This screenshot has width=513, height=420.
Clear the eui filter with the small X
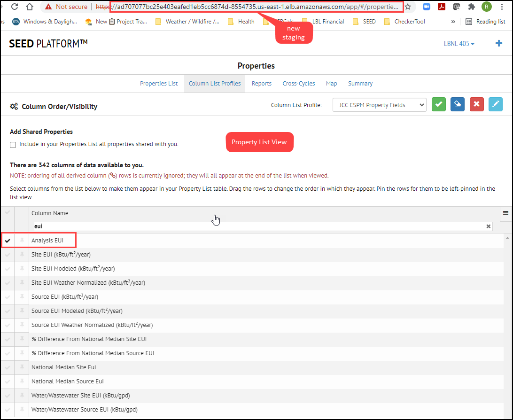coord(488,226)
